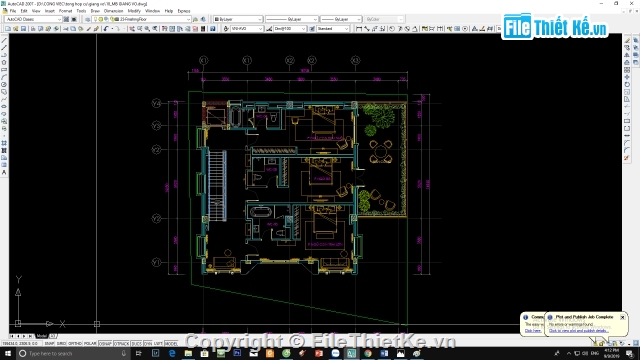
Task: Open the Dim@100 dimension style dropdown
Action: [290, 29]
